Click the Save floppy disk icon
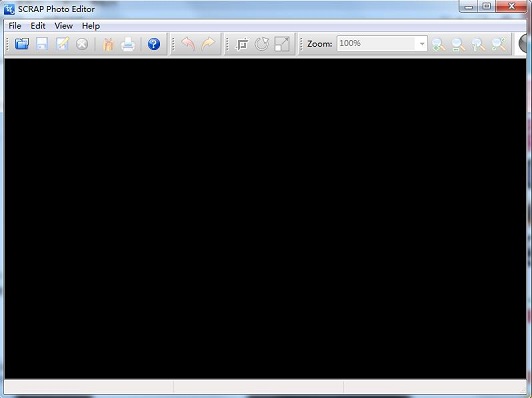 pos(42,44)
